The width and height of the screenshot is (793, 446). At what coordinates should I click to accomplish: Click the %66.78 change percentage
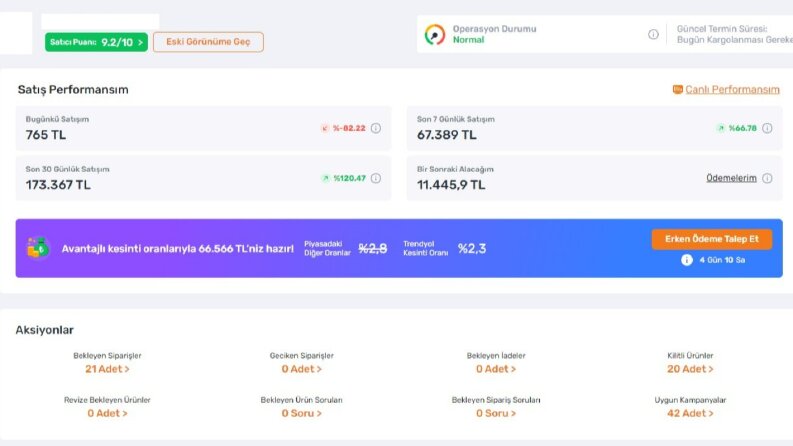[x=742, y=128]
